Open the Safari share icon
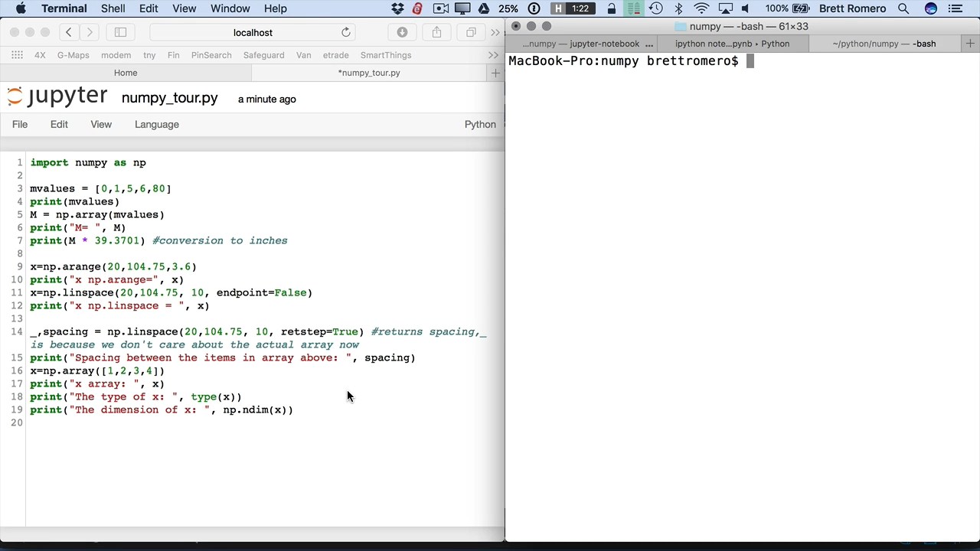980x551 pixels. pos(436,32)
